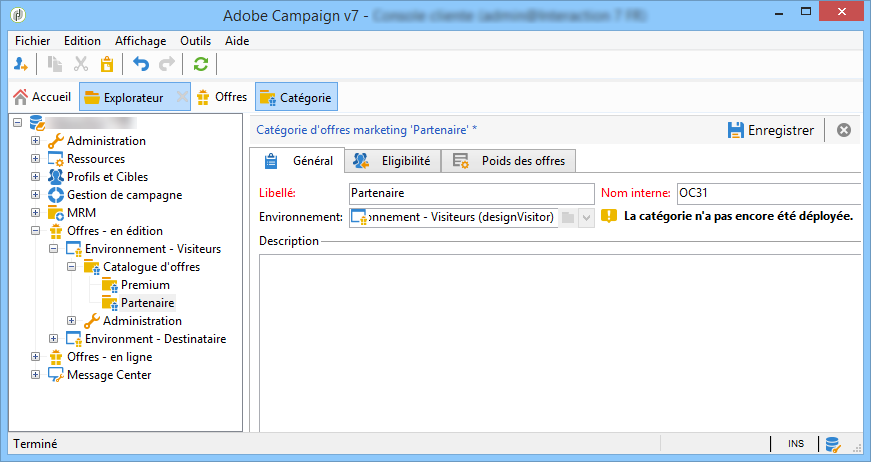Viewport: 889px width, 470px height.
Task: Open the Fichier menu
Action: tap(32, 41)
